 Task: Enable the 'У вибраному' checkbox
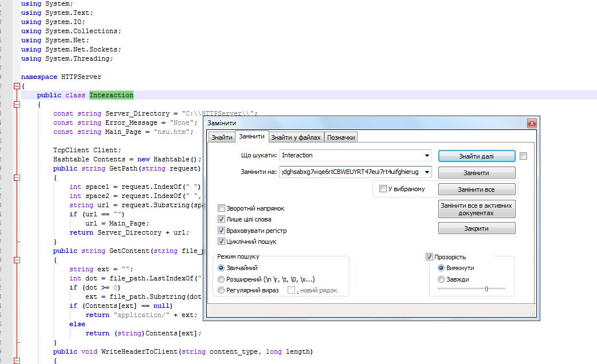click(383, 189)
